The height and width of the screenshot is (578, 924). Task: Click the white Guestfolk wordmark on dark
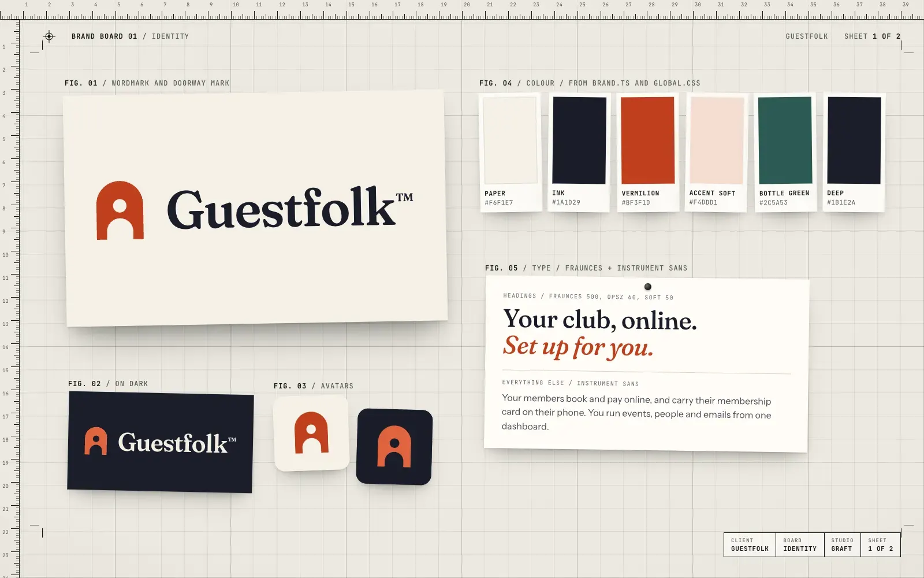click(173, 443)
